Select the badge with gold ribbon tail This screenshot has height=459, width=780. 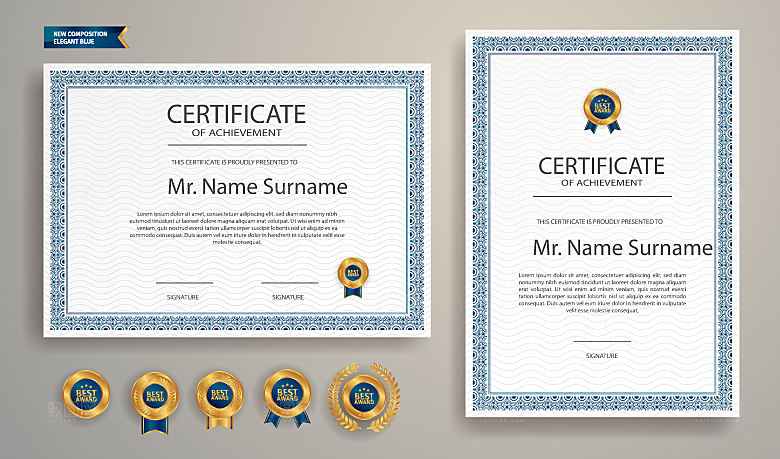coord(219,399)
